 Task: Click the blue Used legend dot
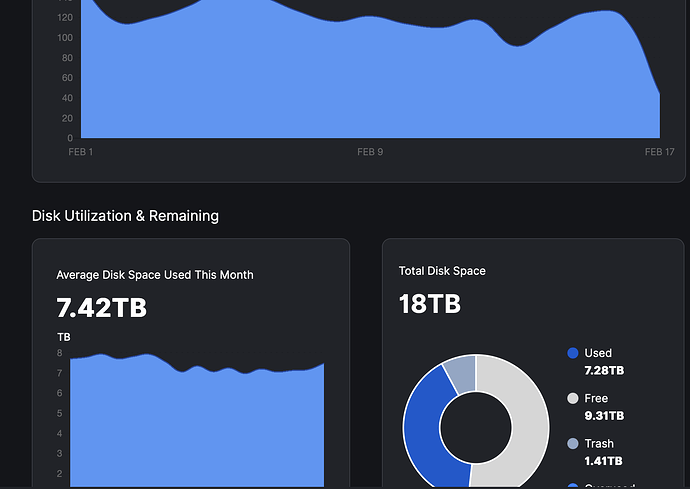(573, 353)
